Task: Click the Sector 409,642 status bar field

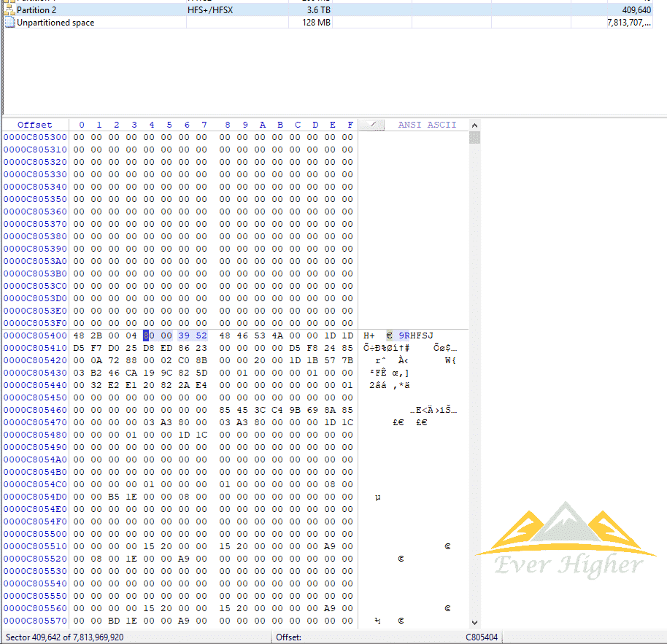Action: coord(64,637)
